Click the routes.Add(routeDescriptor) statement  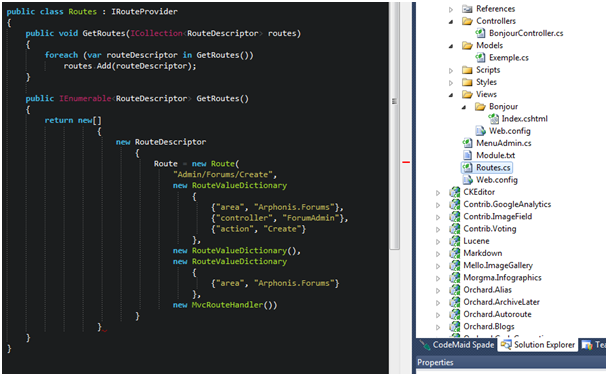(130, 66)
